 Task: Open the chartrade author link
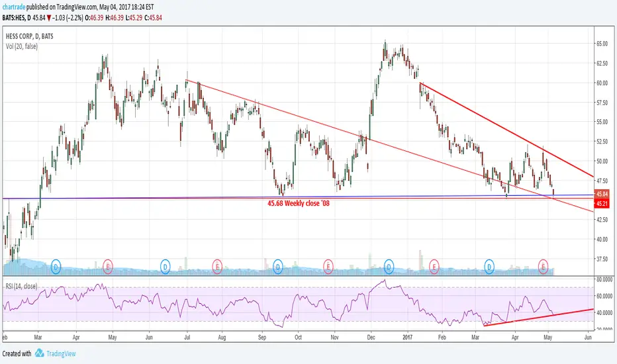(14, 7)
